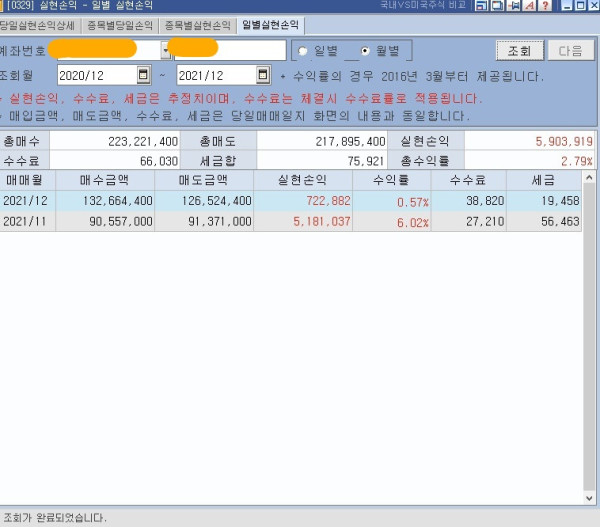Click the 국내VS미국주식 비교 link

click(x=423, y=5)
